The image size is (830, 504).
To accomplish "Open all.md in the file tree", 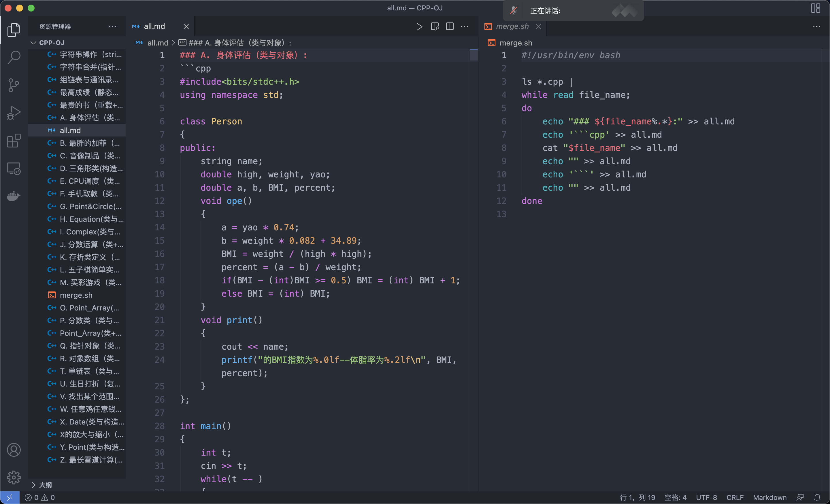I will [76, 130].
